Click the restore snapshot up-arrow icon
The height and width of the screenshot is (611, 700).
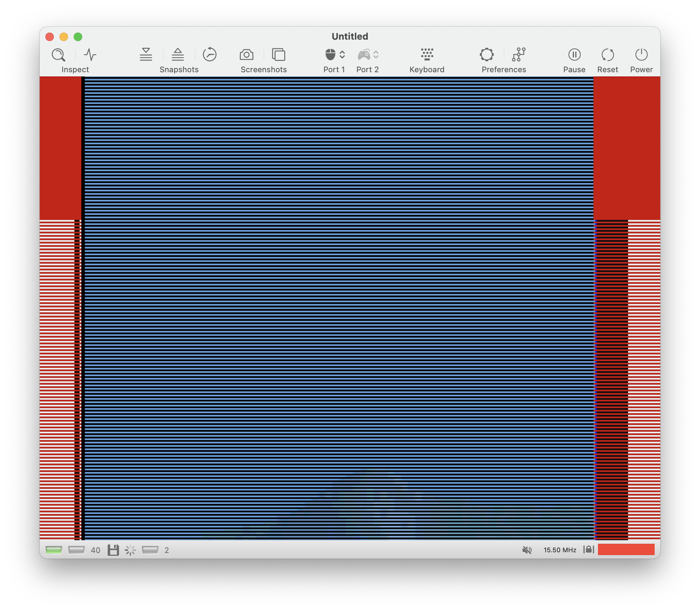[178, 55]
